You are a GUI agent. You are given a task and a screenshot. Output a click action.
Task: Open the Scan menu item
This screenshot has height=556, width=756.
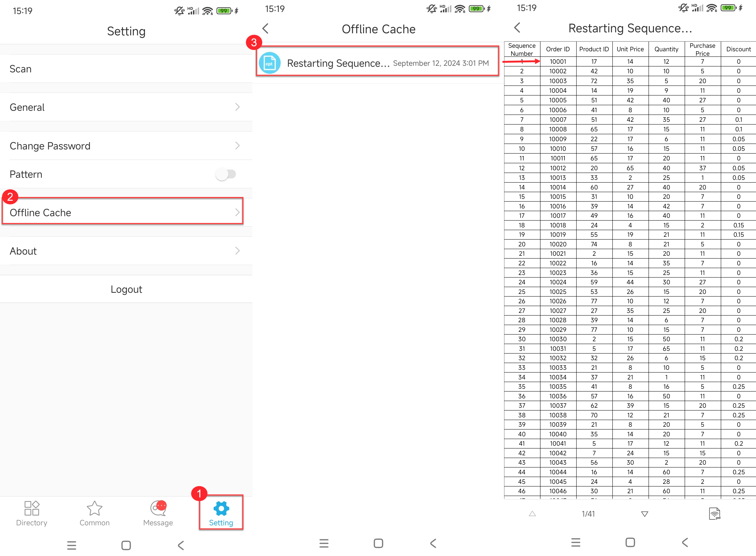[x=126, y=68]
